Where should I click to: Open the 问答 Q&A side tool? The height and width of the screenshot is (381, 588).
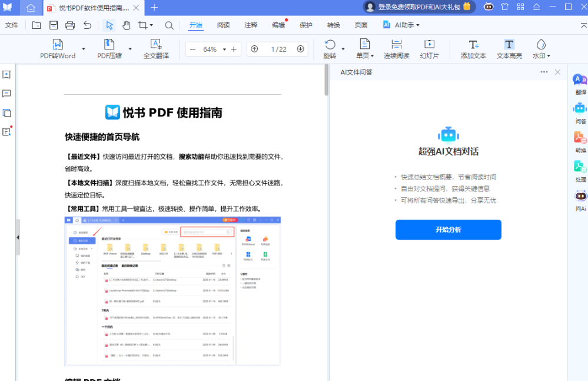[x=580, y=114]
